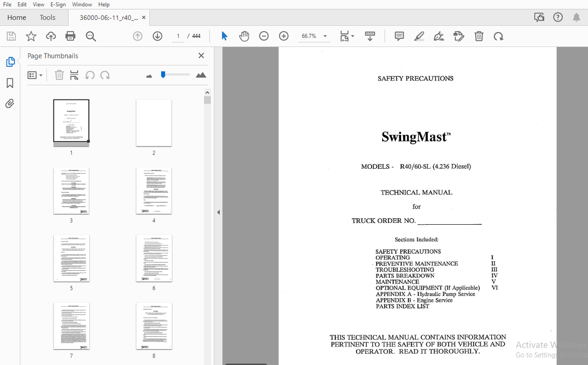Open the zoom percentage dropdown

tap(325, 36)
